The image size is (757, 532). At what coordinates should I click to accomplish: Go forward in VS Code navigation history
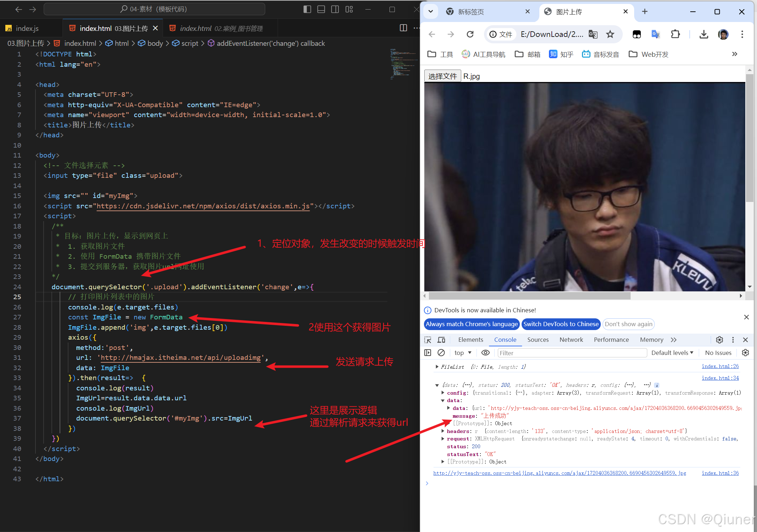(x=33, y=10)
